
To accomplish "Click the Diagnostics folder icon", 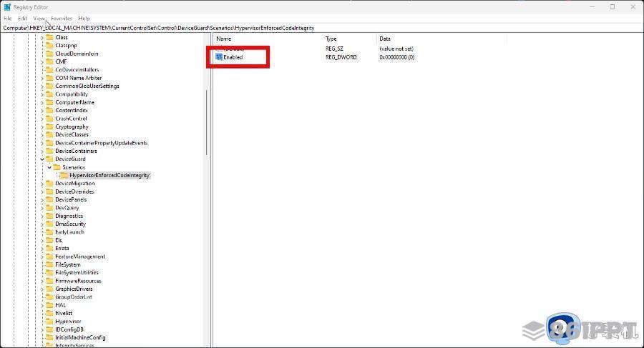I will pos(49,216).
